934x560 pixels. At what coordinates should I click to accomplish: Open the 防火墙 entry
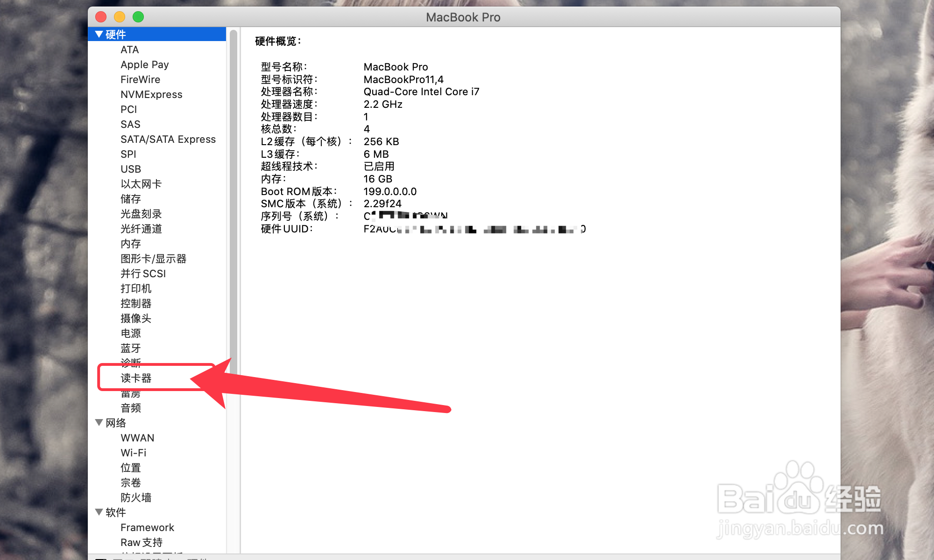point(136,497)
